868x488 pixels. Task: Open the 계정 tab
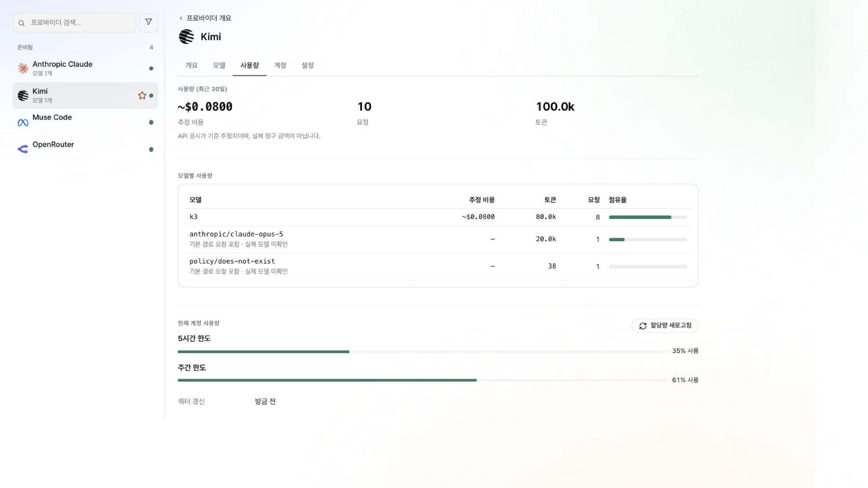[280, 65]
